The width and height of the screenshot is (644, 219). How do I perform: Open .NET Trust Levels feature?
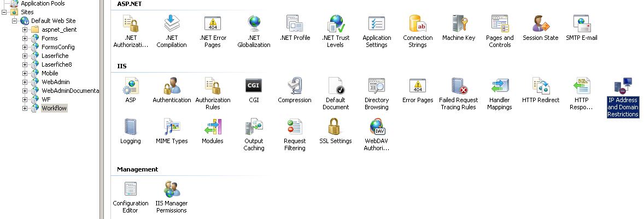336,32
